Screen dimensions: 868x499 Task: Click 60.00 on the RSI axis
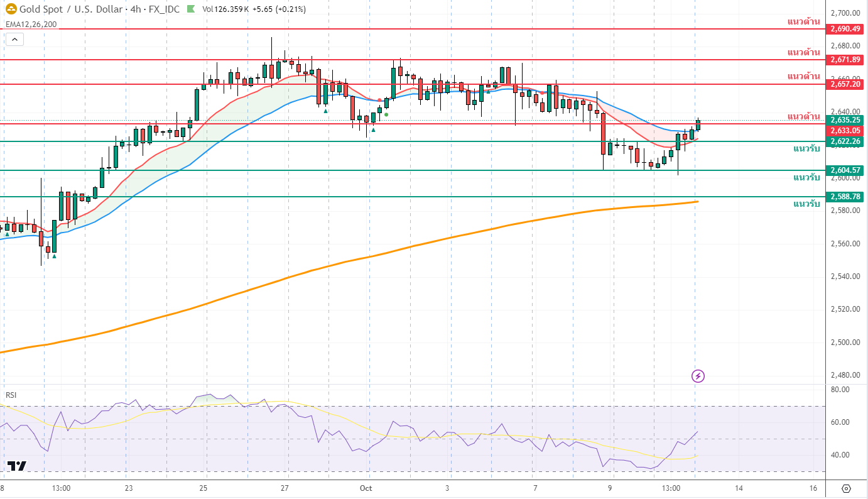pos(840,422)
